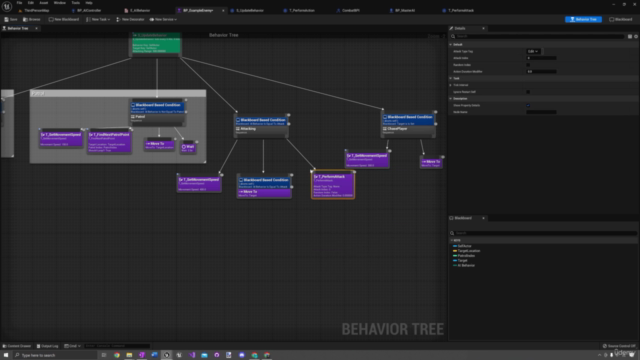The height and width of the screenshot is (360, 640).
Task: Click the Action Duration Modifier field
Action: coord(541,71)
